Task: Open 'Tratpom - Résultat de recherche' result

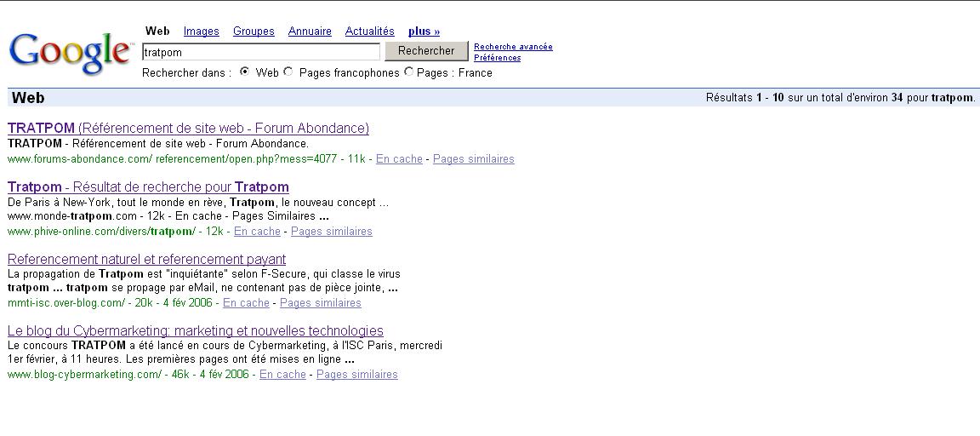Action: pyautogui.click(x=148, y=187)
